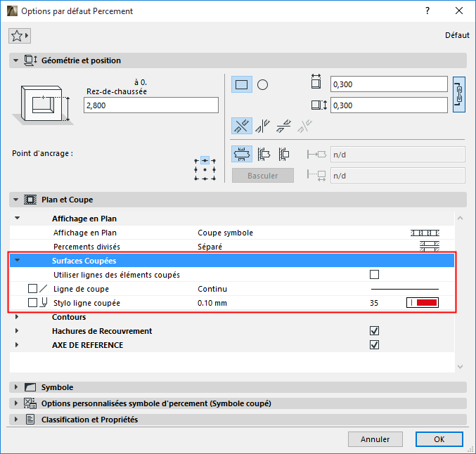Screen dimensions: 476x454
Task: Click the Plan et Coupe panel icon
Action: [x=30, y=200]
